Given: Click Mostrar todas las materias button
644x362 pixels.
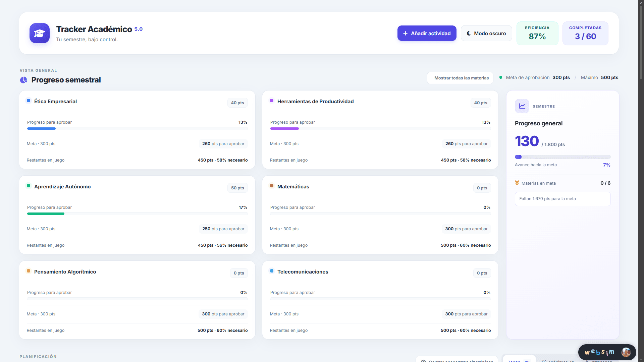Looking at the screenshot, I should coord(460,78).
